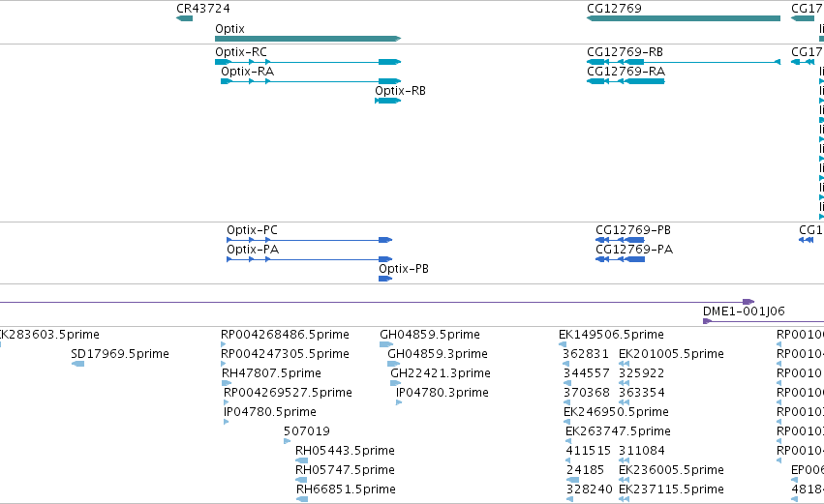
Task: Select feature 507019
Action: 287,441
